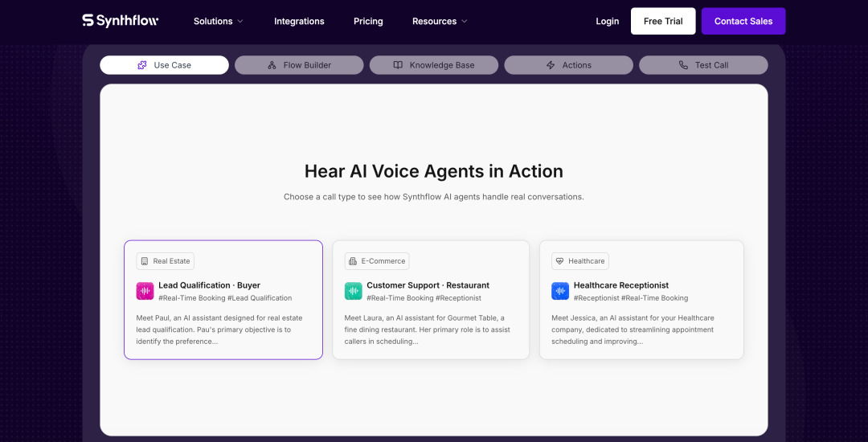Open Lead Qualification · Buyer title
The height and width of the screenshot is (442, 868).
pos(209,285)
